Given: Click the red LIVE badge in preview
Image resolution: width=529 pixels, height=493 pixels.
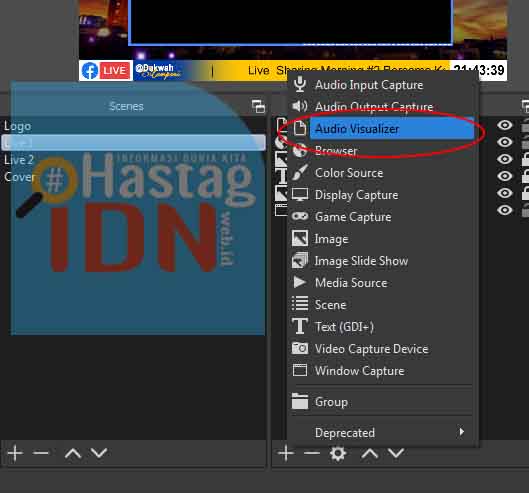Looking at the screenshot, I should 115,71.
